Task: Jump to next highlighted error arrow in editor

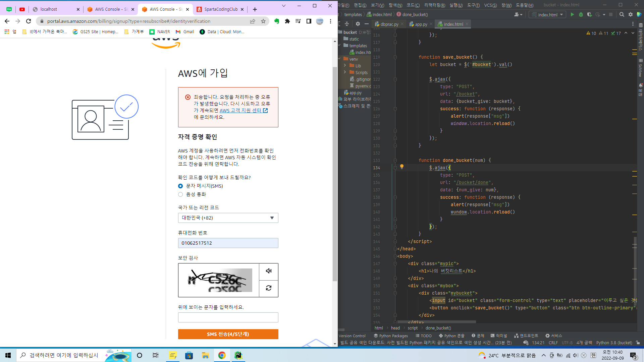Action: 633,33
